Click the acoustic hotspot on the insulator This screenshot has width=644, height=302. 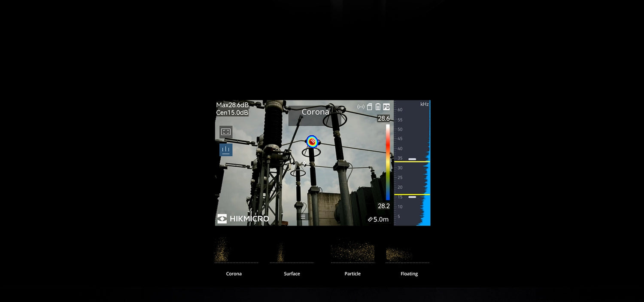pyautogui.click(x=313, y=141)
